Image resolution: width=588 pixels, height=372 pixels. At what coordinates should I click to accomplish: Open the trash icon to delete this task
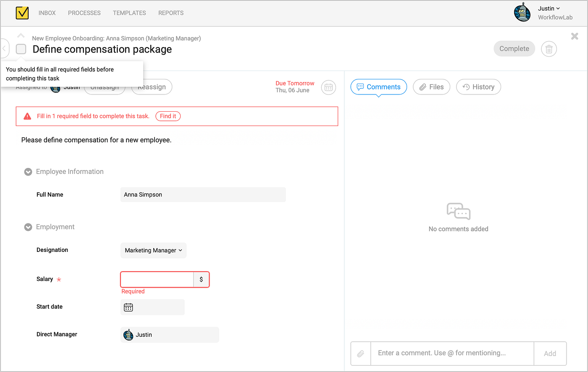click(549, 49)
